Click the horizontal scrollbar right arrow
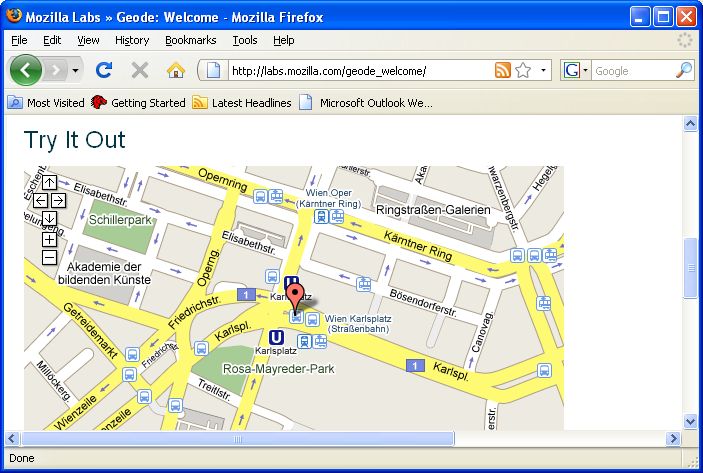Screen dimensions: 703x473 click(673, 438)
